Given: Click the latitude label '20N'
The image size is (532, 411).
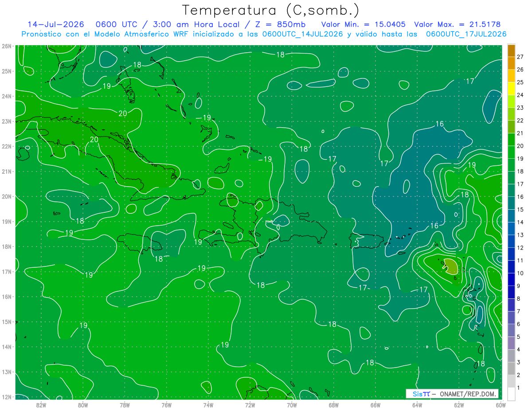Looking at the screenshot, I should pyautogui.click(x=6, y=196).
